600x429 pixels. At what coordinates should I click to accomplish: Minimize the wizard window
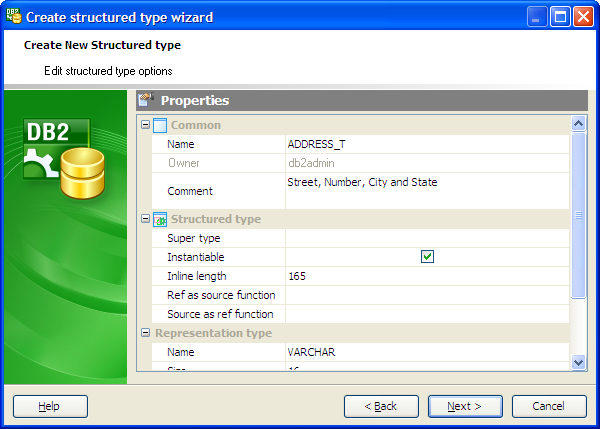click(x=536, y=17)
